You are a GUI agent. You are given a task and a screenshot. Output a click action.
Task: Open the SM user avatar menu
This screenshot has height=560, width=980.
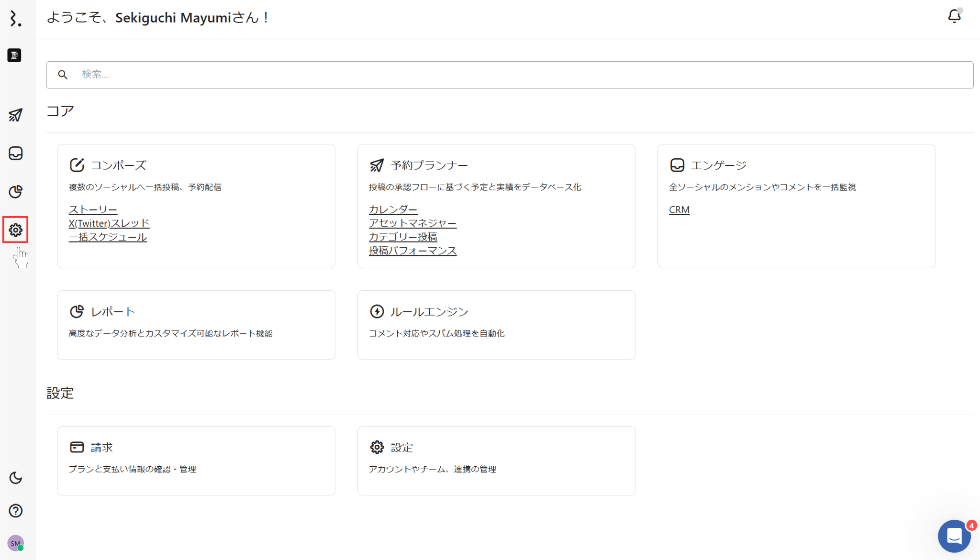(x=15, y=543)
